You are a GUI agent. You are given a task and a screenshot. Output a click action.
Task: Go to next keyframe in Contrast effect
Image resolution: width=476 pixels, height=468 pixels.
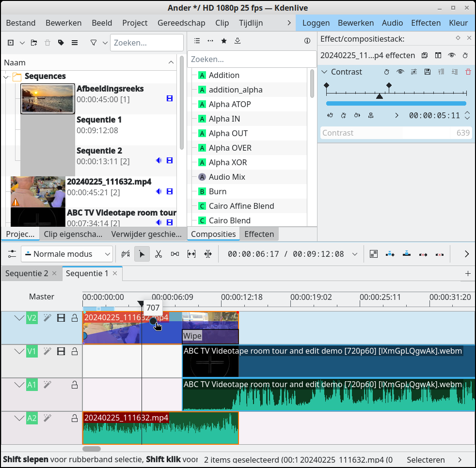pyautogui.click(x=357, y=115)
